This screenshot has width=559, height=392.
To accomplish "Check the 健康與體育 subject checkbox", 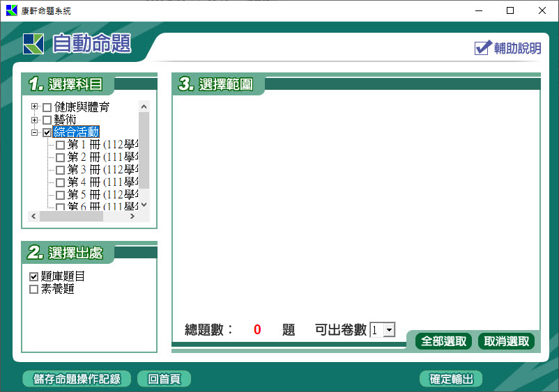I will tap(47, 108).
